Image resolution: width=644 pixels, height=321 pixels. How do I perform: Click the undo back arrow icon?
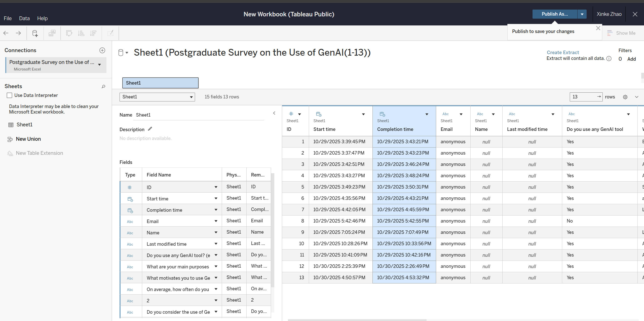click(6, 33)
